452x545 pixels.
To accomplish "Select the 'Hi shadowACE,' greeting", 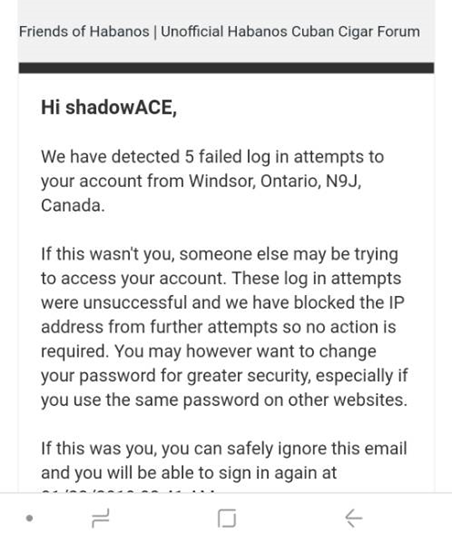I will [109, 107].
